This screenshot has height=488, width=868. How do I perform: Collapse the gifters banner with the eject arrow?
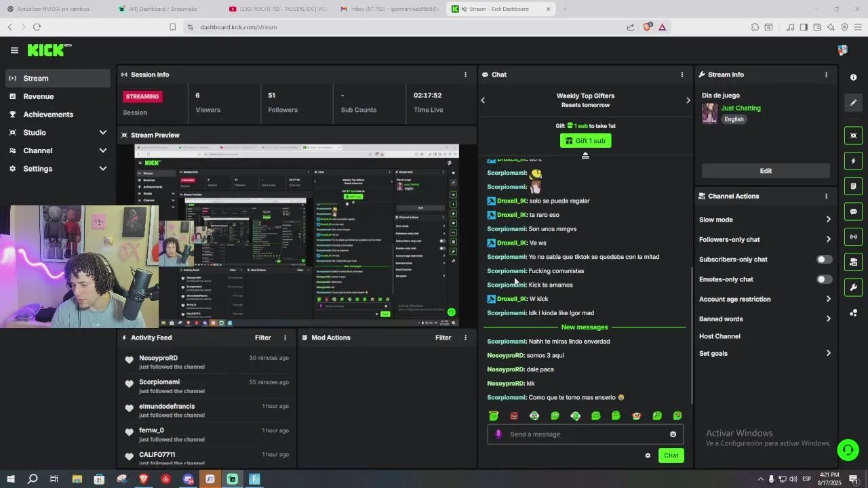(x=585, y=155)
